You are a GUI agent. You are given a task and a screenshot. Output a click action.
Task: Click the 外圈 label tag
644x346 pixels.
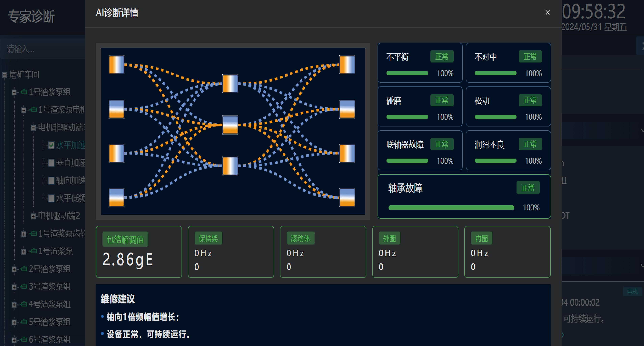click(x=390, y=238)
